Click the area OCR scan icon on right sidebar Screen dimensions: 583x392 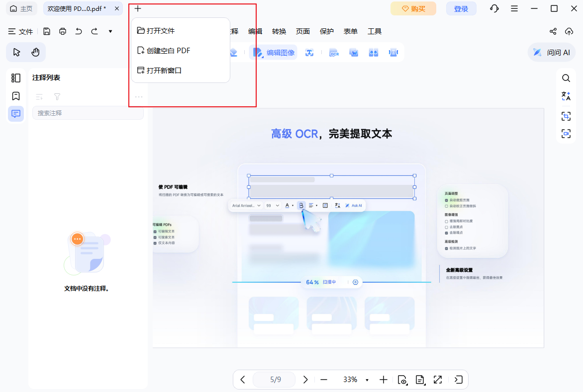tap(566, 134)
